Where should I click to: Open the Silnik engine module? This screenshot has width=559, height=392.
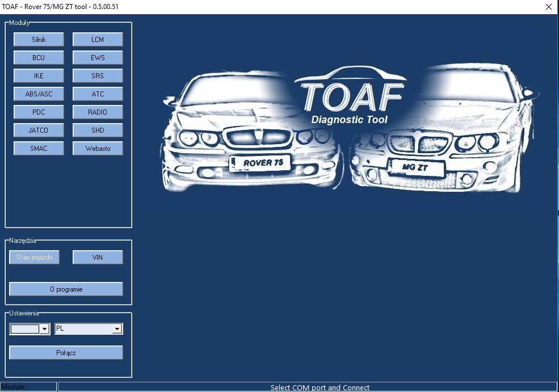(39, 40)
